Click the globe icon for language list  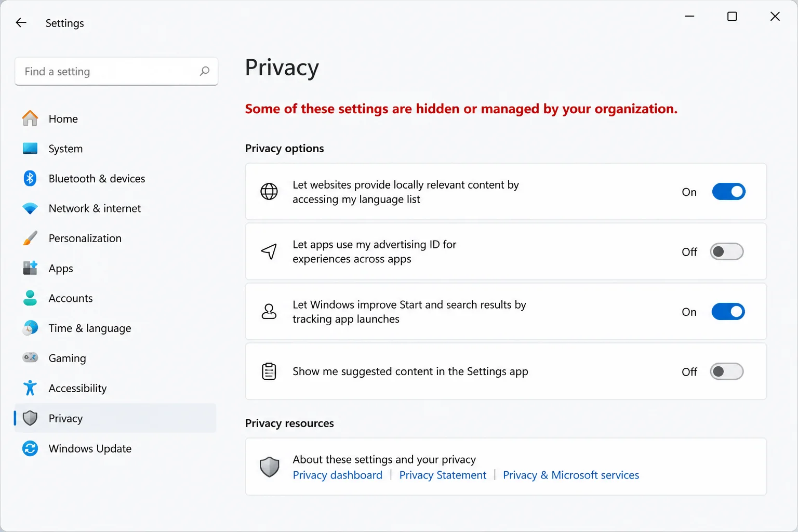click(269, 192)
